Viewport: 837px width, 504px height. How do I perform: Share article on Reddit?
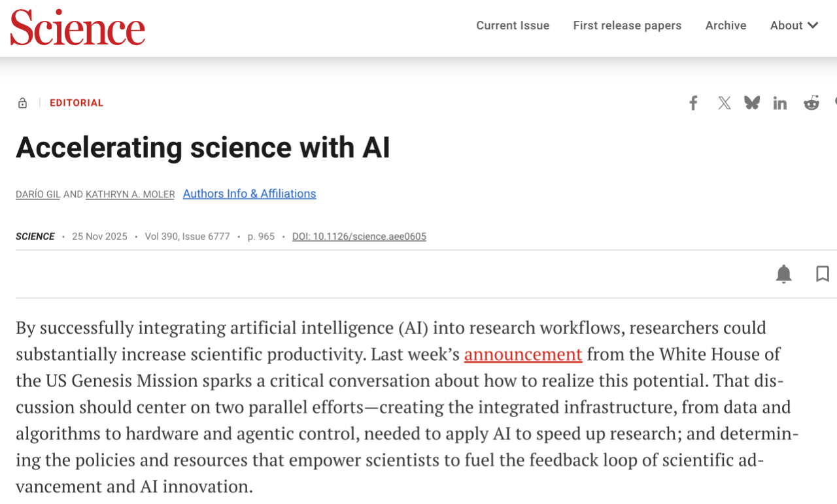click(811, 103)
